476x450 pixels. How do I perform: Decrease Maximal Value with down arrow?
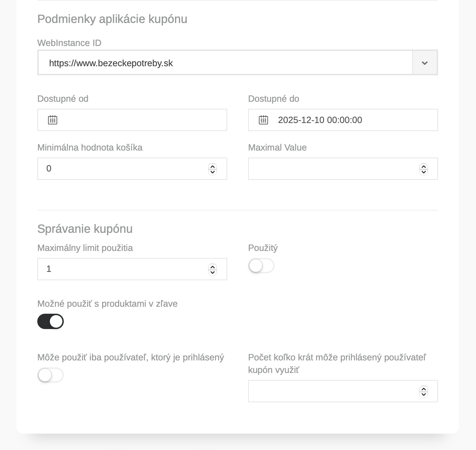424,171
